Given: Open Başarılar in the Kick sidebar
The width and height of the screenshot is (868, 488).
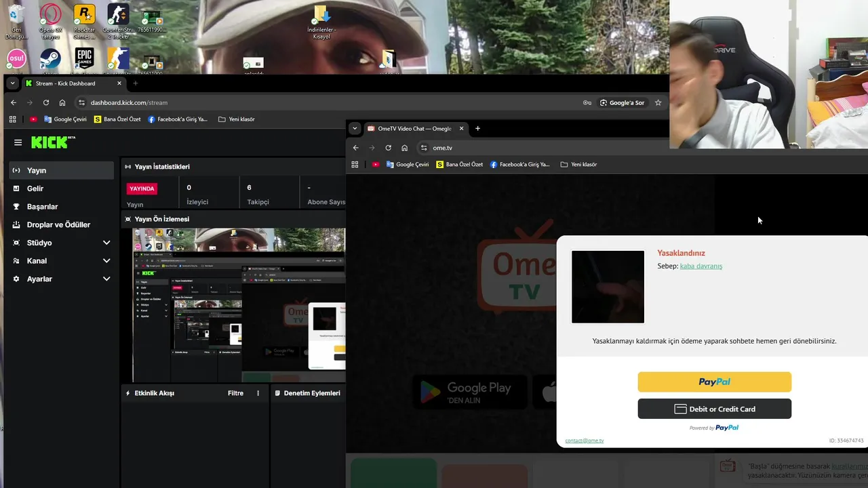Looking at the screenshot, I should tap(61, 207).
